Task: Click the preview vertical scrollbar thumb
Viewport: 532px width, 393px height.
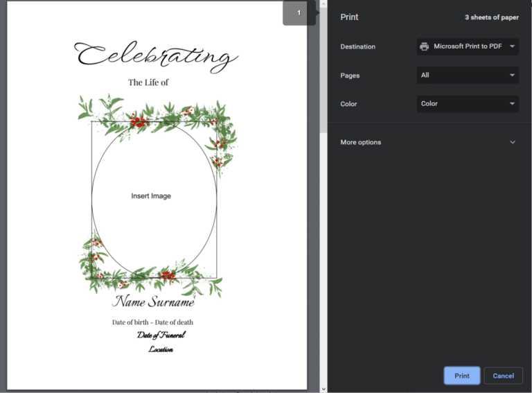Action: [x=323, y=71]
